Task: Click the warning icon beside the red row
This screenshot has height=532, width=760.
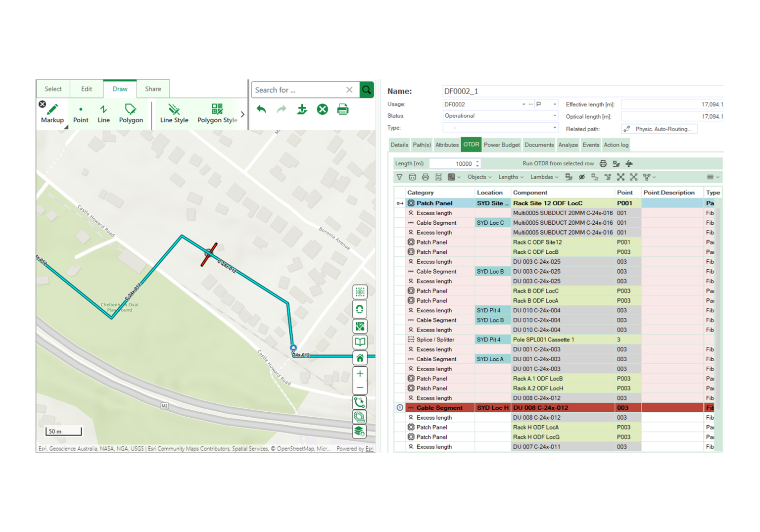Action: click(400, 408)
